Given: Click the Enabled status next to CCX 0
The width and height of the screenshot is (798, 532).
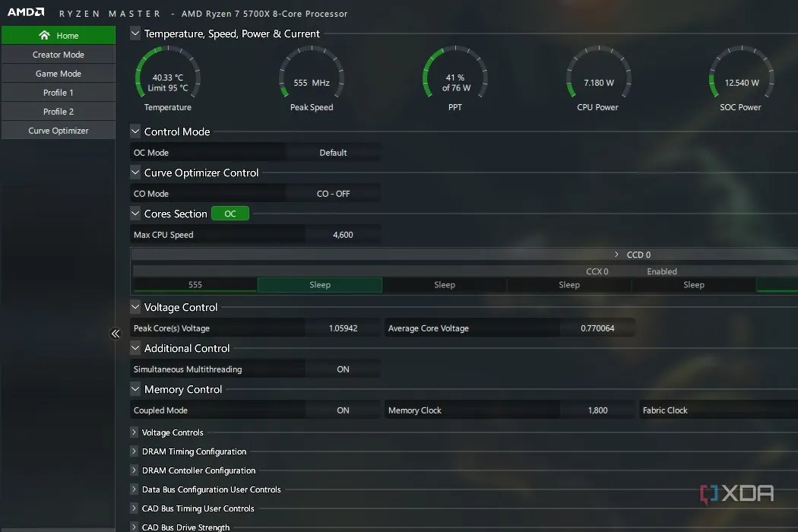Looking at the screenshot, I should click(662, 271).
